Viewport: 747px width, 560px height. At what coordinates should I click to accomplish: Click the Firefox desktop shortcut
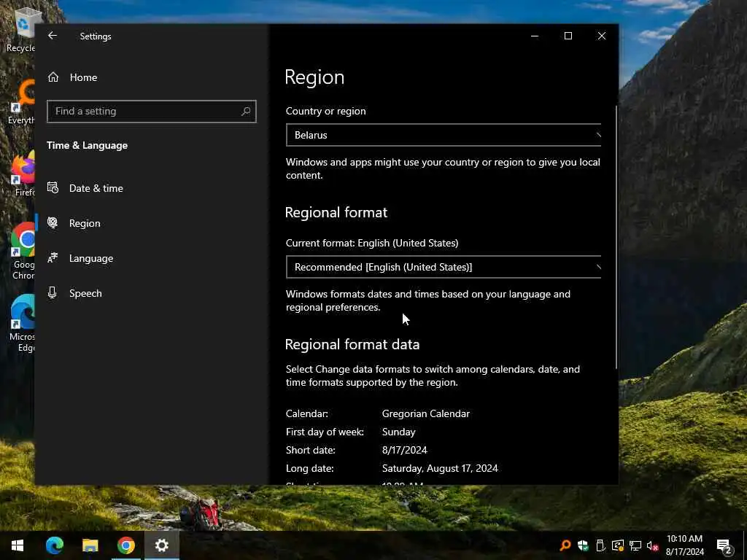click(x=23, y=174)
